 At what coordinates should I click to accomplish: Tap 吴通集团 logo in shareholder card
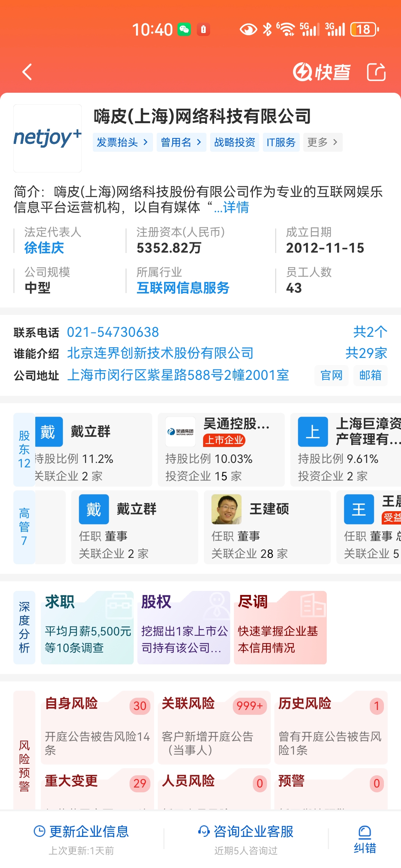tap(180, 432)
